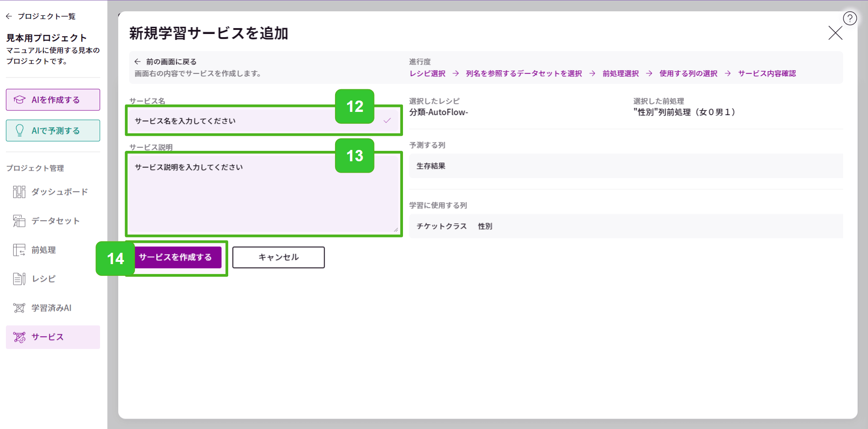Click the resize handle of サービス説明 textarea
This screenshot has width=868, height=429.
(x=396, y=230)
